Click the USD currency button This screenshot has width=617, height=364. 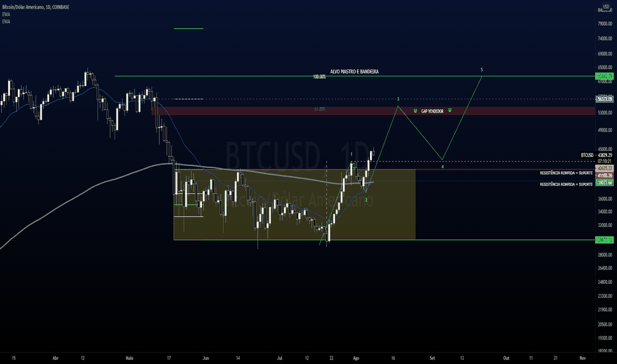coord(606,7)
